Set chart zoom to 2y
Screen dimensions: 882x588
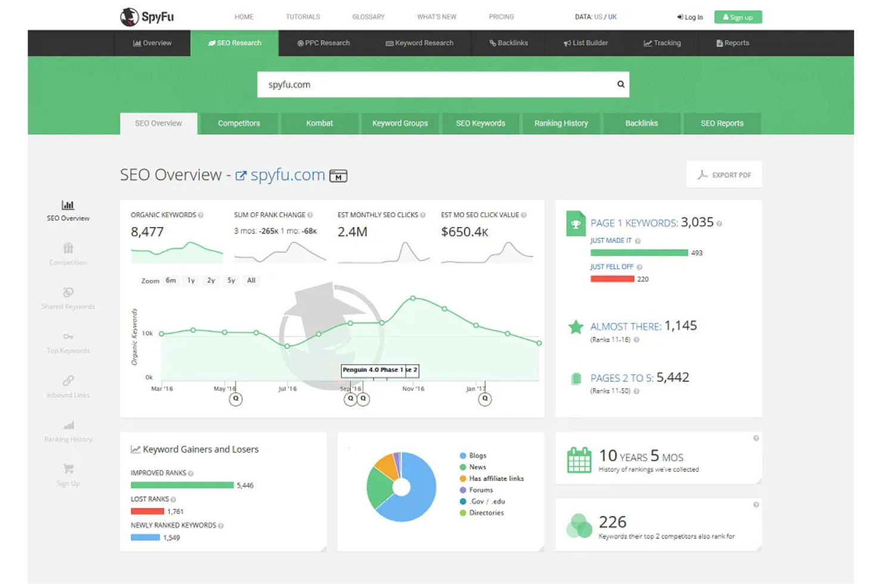211,281
